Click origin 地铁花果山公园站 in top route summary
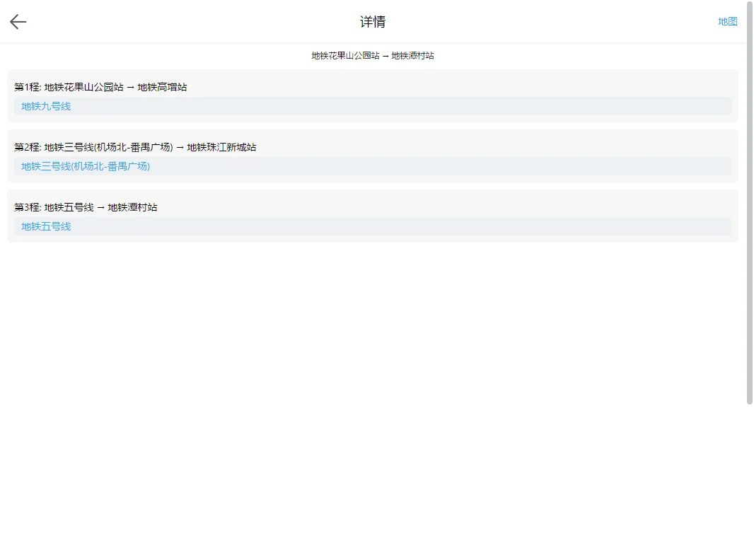This screenshot has height=560, width=754. pos(345,56)
